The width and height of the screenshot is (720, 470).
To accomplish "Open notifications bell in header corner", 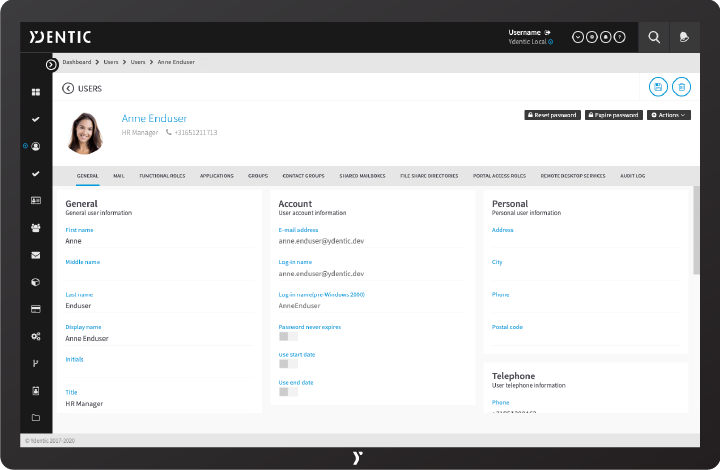I will point(684,37).
